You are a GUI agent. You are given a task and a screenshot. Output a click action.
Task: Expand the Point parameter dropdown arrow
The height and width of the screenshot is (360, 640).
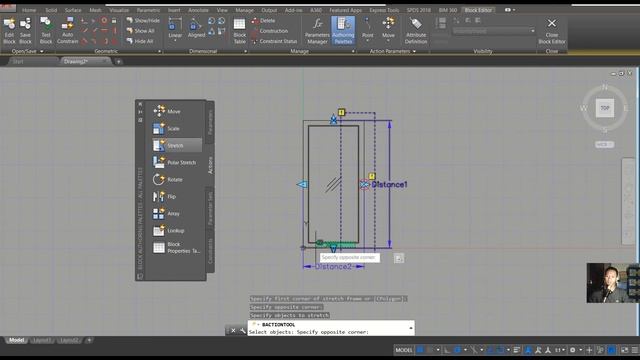[x=367, y=41]
